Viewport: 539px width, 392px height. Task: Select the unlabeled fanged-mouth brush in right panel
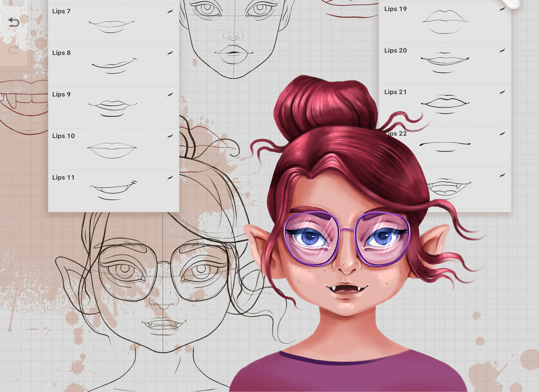tap(445, 188)
